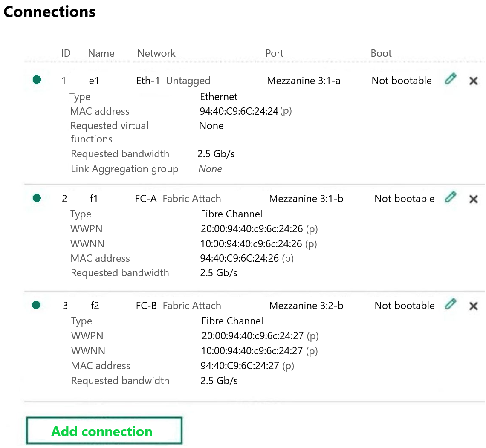Open the FC-A network link
486x448 pixels.
[146, 199]
